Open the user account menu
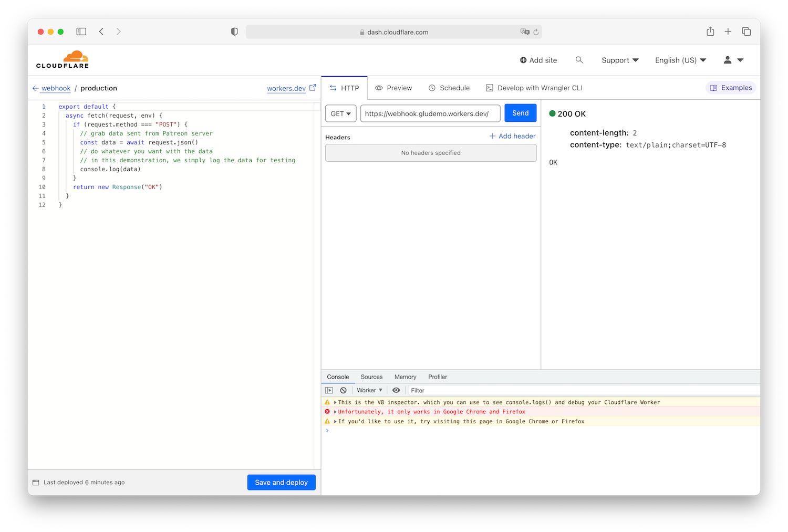Image resolution: width=788 pixels, height=532 pixels. tap(734, 60)
